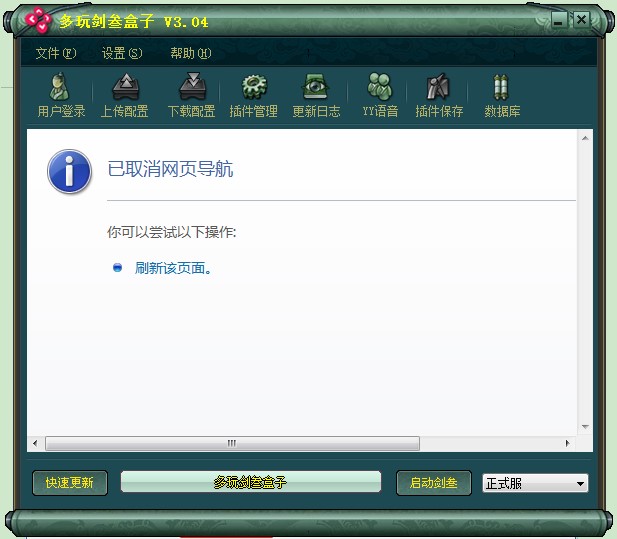Close the 多玩剑叁盒子 window

tap(581, 19)
